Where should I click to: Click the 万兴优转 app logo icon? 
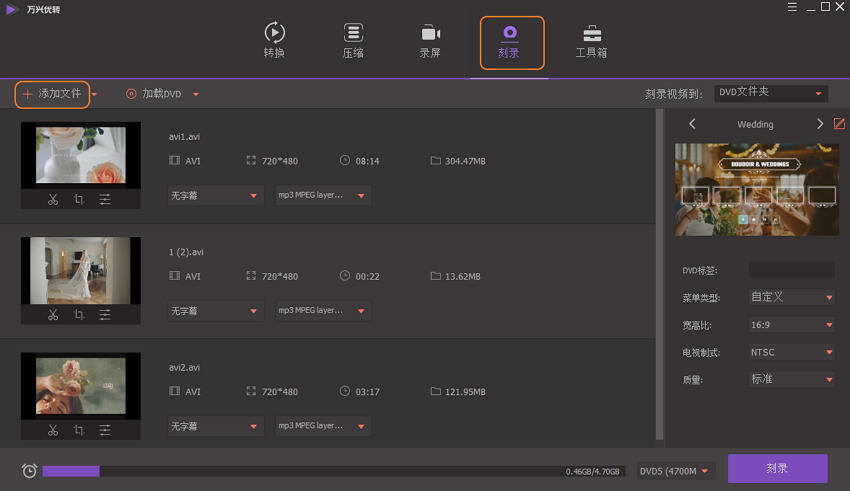(12, 9)
